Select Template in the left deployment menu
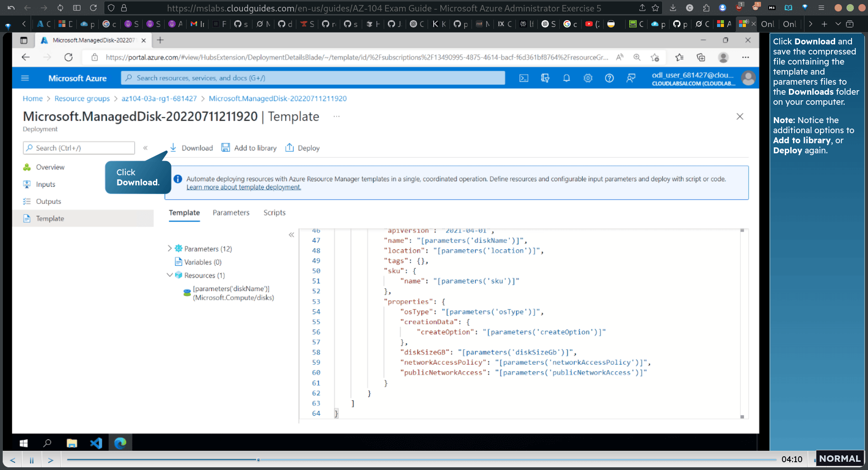This screenshot has height=470, width=868. [83, 218]
